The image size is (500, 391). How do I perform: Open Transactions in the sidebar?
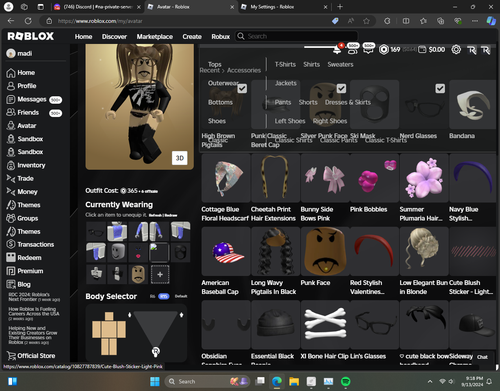point(30,244)
